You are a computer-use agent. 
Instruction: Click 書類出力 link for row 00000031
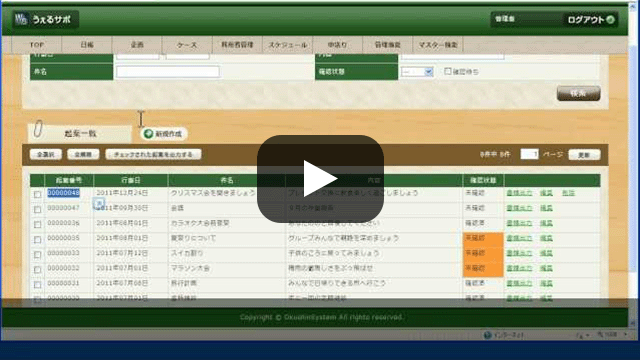click(x=519, y=283)
